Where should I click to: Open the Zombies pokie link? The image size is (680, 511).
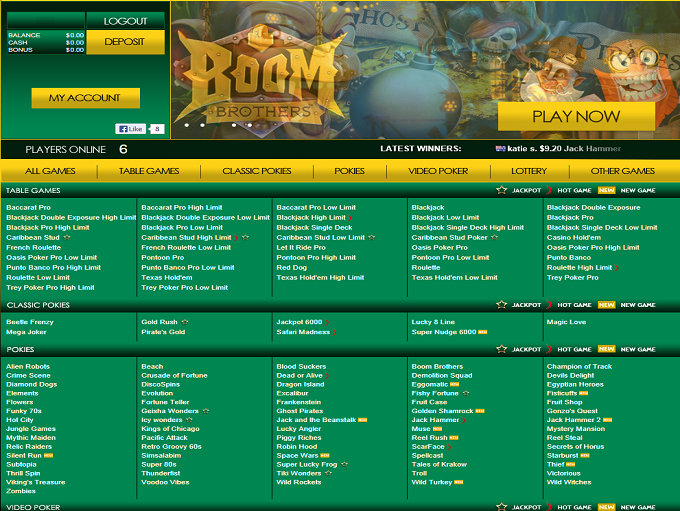[21, 491]
